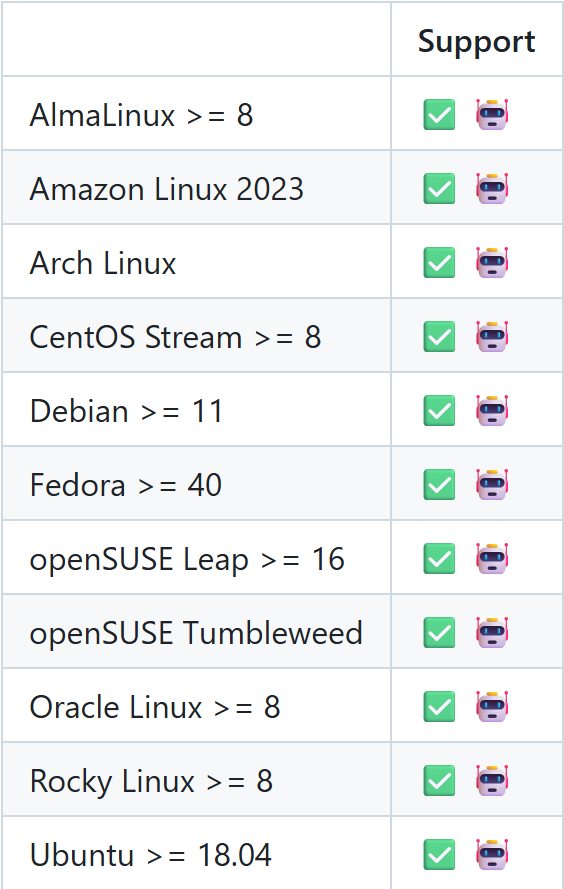Click the robot icon in the Debian row
This screenshot has width=564, height=889.
(x=492, y=410)
